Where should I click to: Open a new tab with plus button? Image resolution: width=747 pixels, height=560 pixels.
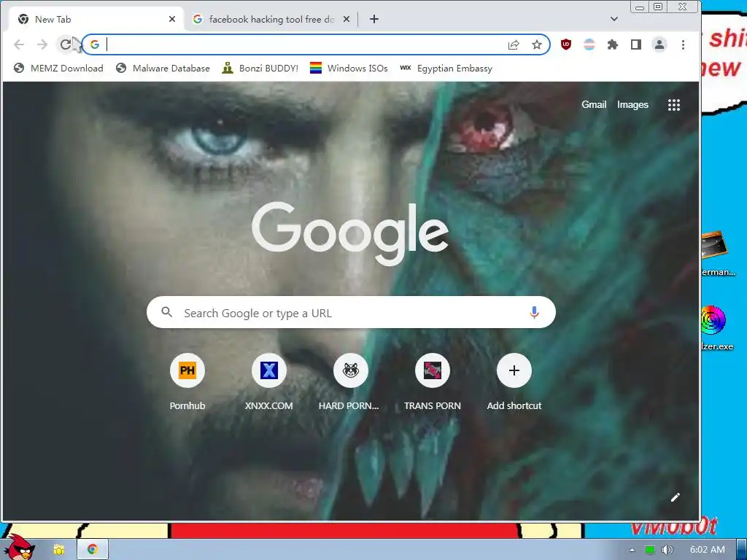pos(374,19)
